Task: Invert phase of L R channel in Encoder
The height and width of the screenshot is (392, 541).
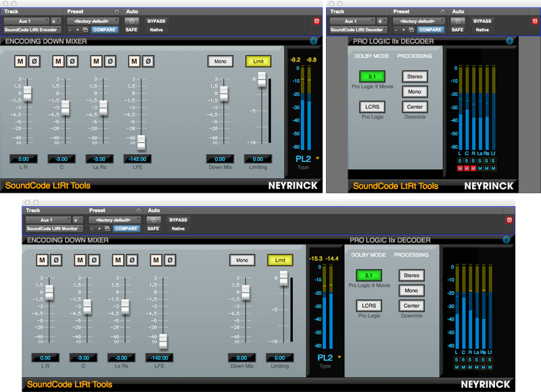Action: [x=34, y=62]
